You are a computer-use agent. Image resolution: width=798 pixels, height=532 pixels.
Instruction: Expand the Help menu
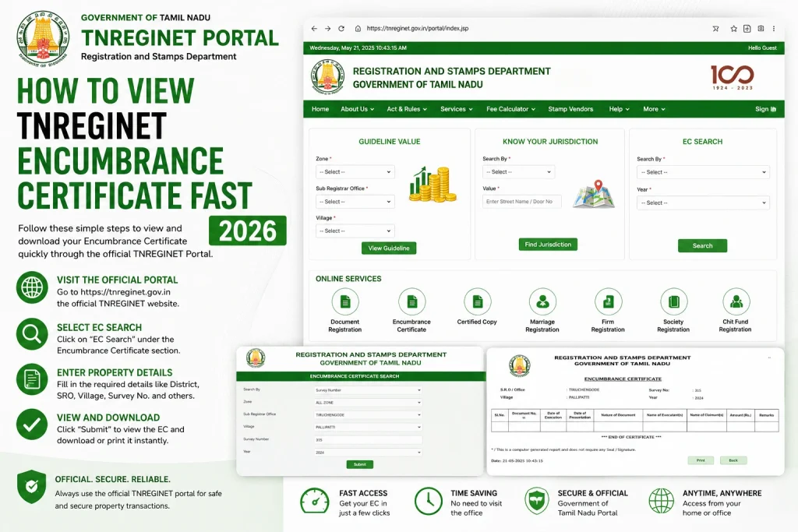(x=620, y=109)
